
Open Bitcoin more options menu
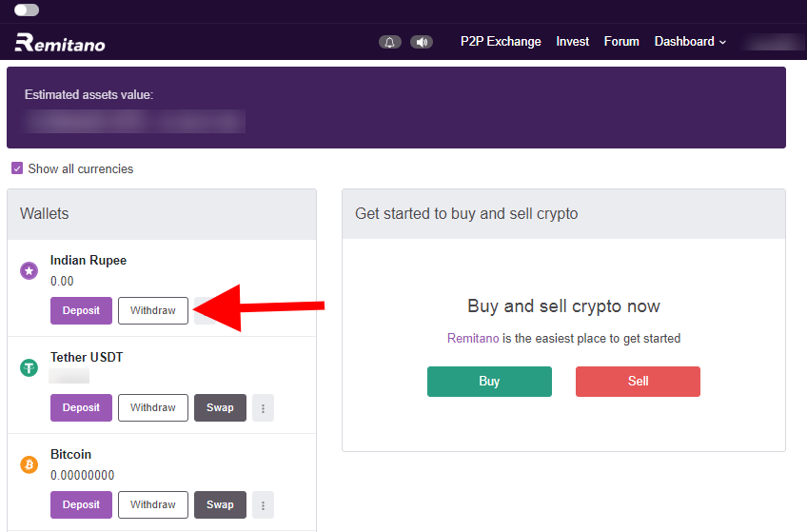[x=263, y=505]
